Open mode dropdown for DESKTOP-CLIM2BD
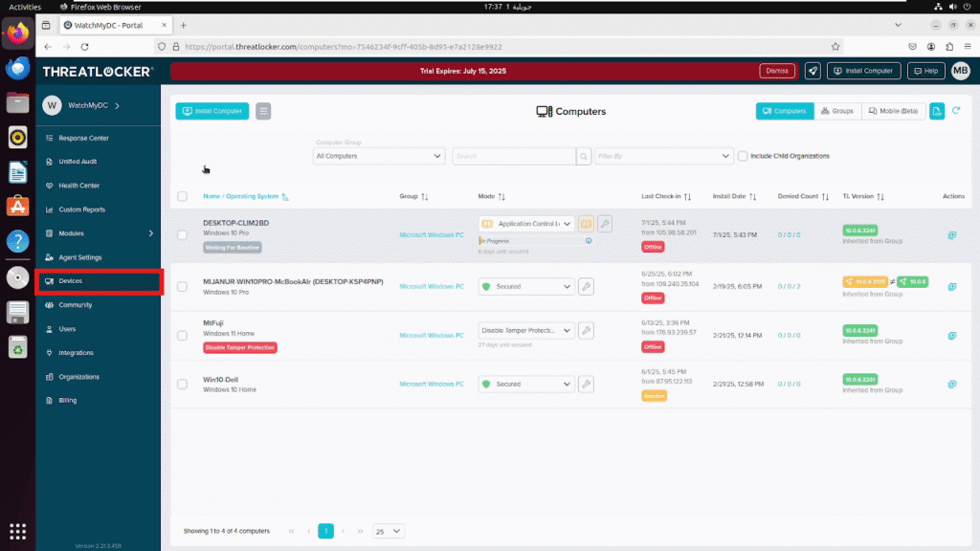980x551 pixels. click(526, 224)
